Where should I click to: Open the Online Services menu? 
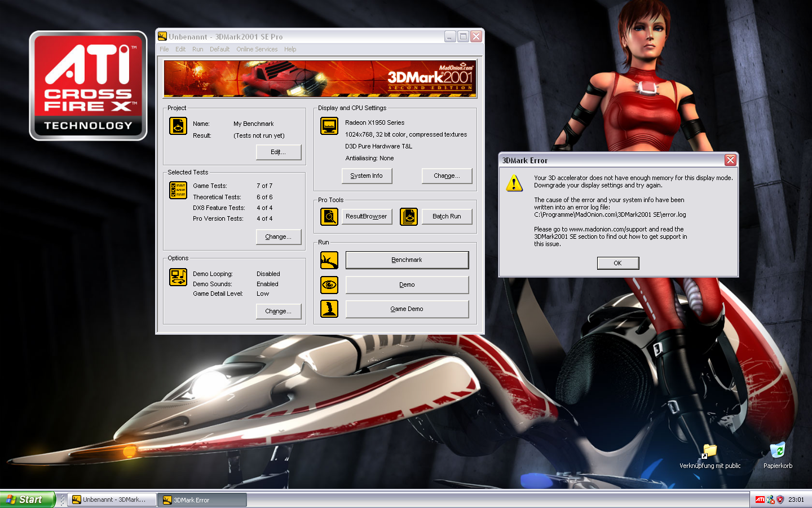257,49
